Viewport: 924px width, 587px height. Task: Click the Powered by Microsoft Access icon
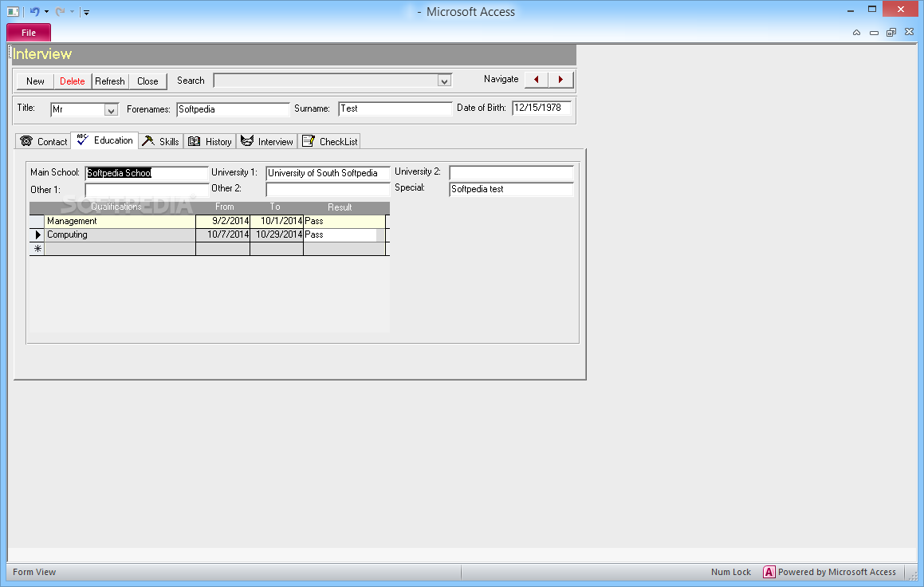tap(769, 572)
